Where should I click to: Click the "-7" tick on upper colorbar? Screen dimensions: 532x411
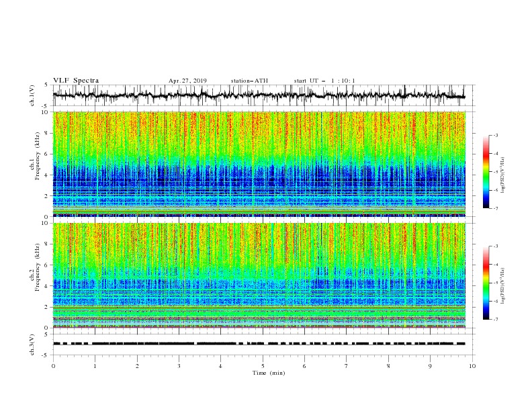tap(496, 208)
